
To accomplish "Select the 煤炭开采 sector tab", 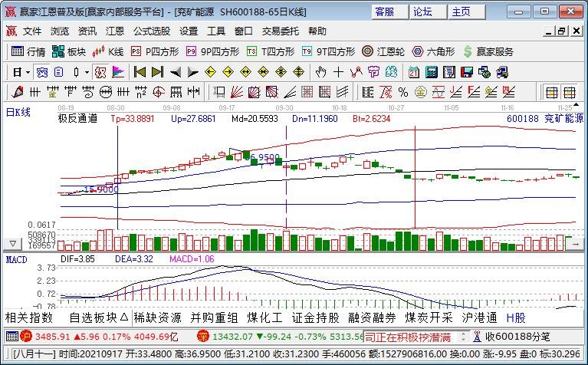I will (429, 317).
